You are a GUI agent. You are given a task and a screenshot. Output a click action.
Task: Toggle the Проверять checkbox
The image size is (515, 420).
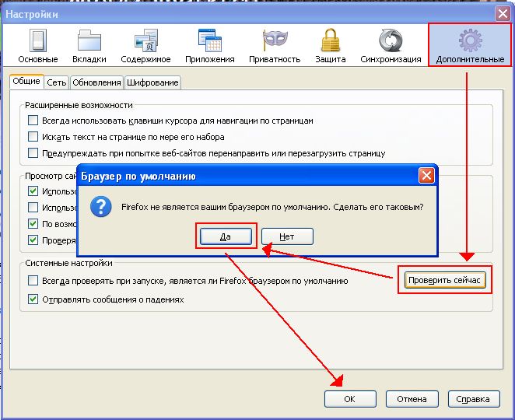(33, 240)
